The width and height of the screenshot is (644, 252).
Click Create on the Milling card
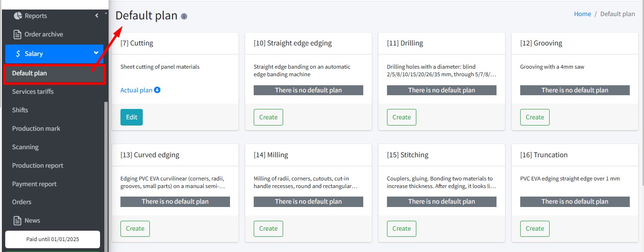click(x=268, y=229)
